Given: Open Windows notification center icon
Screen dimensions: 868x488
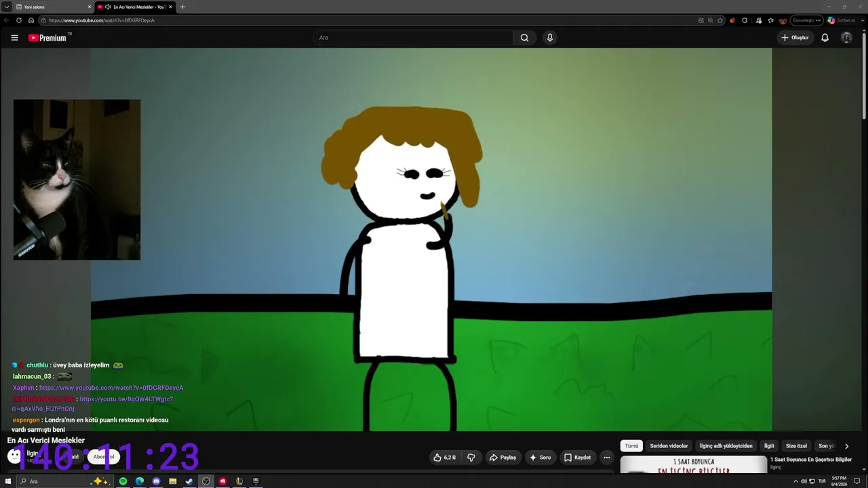Looking at the screenshot, I should pyautogui.click(x=857, y=481).
